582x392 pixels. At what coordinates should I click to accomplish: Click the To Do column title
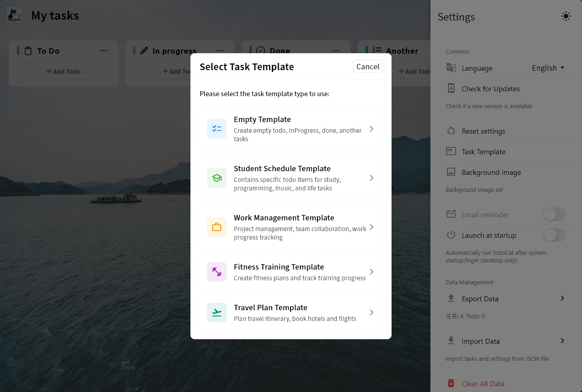click(48, 51)
